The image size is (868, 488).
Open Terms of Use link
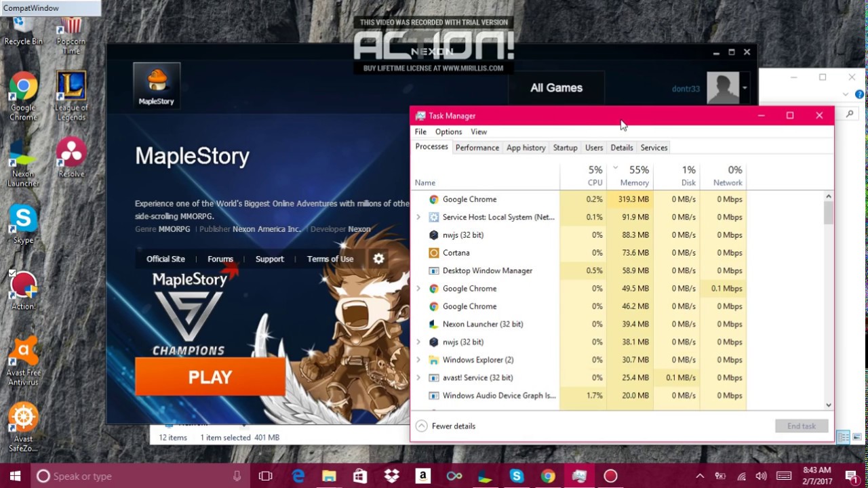click(330, 259)
